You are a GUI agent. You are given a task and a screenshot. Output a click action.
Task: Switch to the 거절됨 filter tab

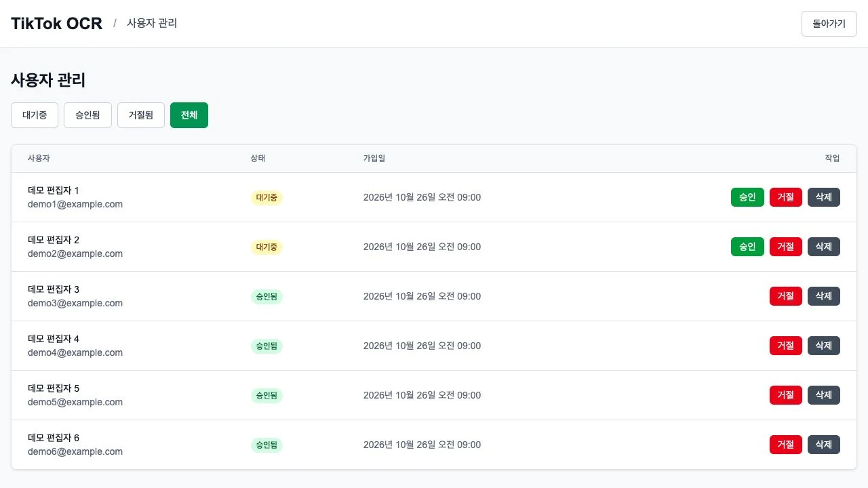(141, 115)
